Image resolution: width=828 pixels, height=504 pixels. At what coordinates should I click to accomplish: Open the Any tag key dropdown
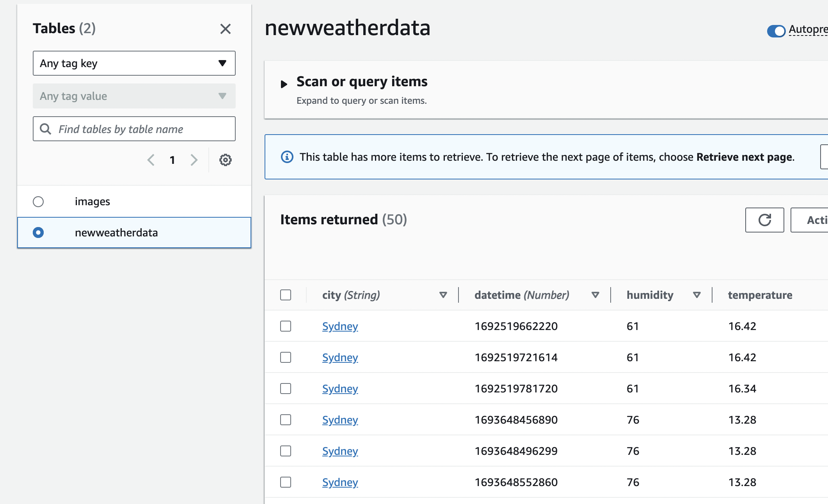(x=134, y=63)
